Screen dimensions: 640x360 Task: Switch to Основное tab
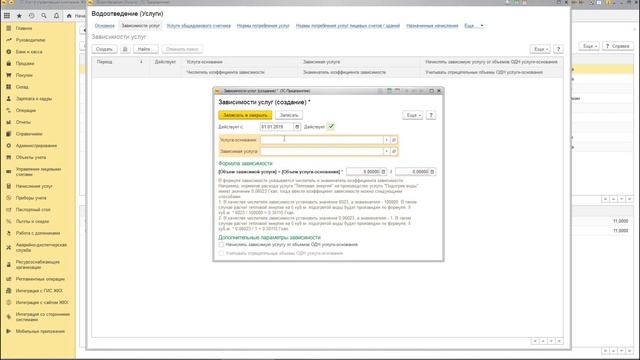(104, 26)
